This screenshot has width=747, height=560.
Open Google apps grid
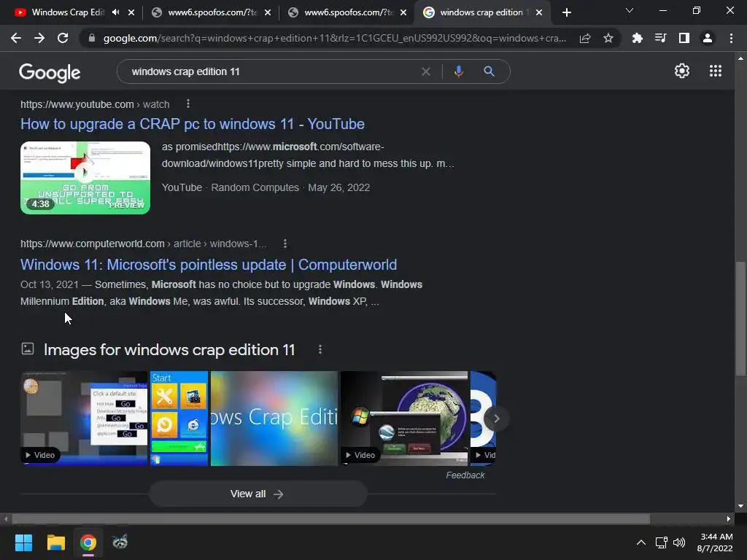pos(715,71)
